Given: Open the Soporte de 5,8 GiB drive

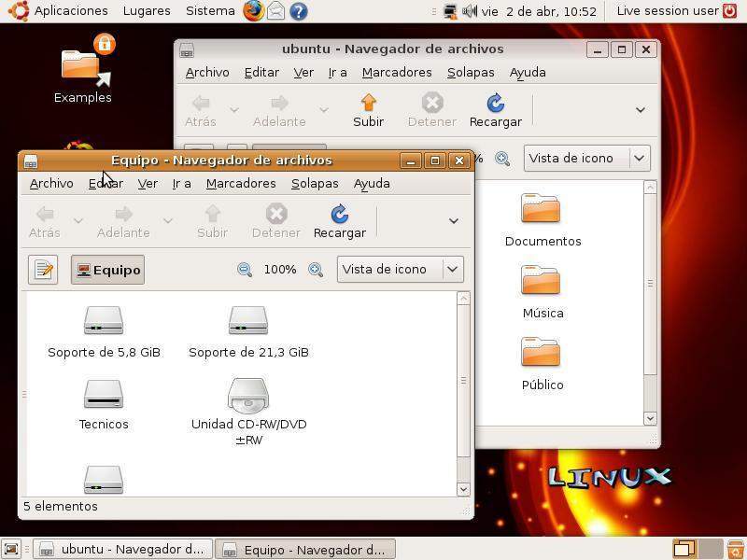Looking at the screenshot, I should 104,322.
